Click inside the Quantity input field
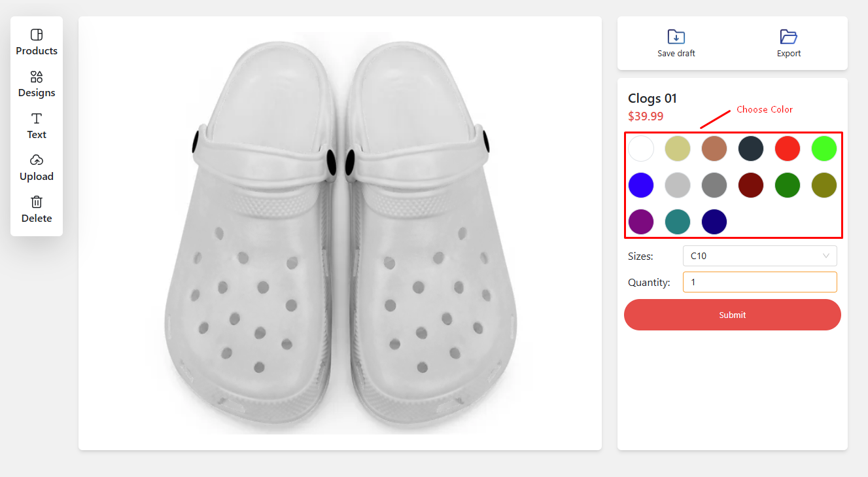The width and height of the screenshot is (868, 477). [x=759, y=282]
